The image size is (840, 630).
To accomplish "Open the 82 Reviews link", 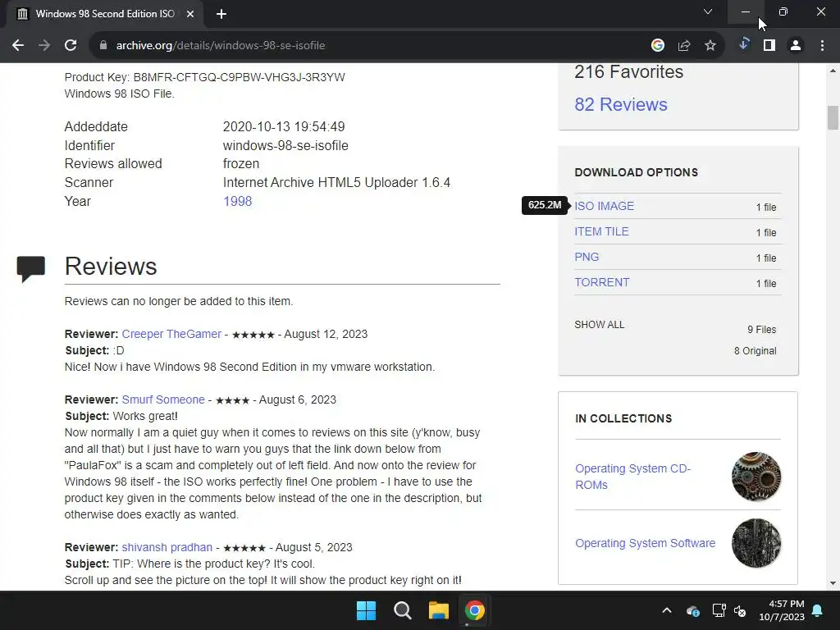I will tap(621, 104).
